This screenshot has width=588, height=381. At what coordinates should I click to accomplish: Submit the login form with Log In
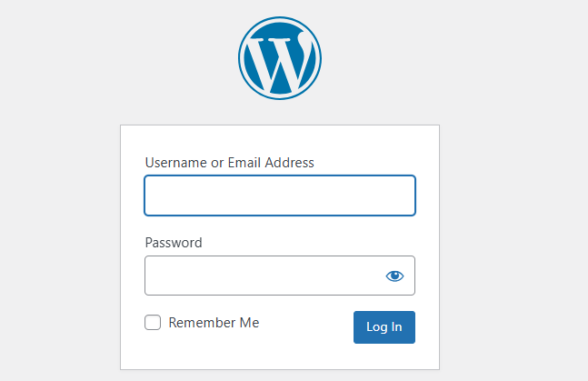384,327
